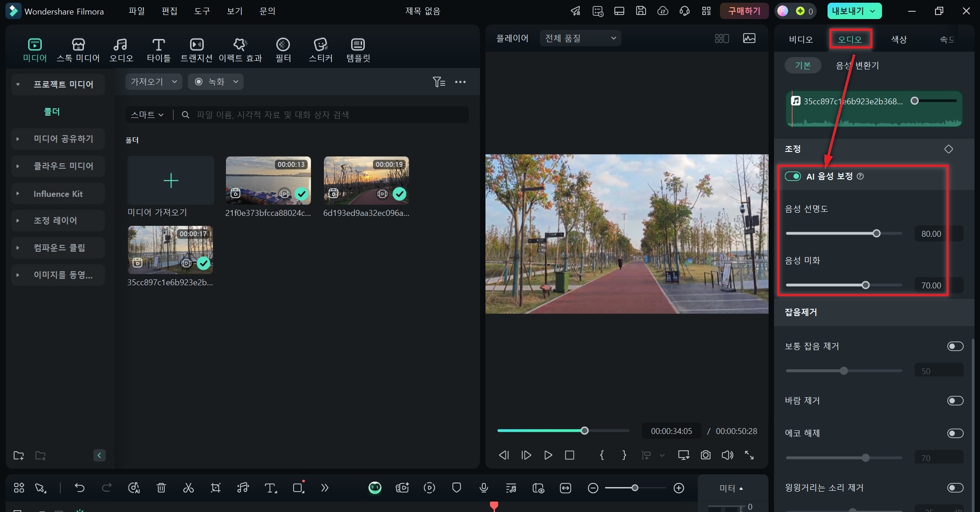
Task: Click the undo icon in timeline toolbar
Action: pyautogui.click(x=79, y=488)
